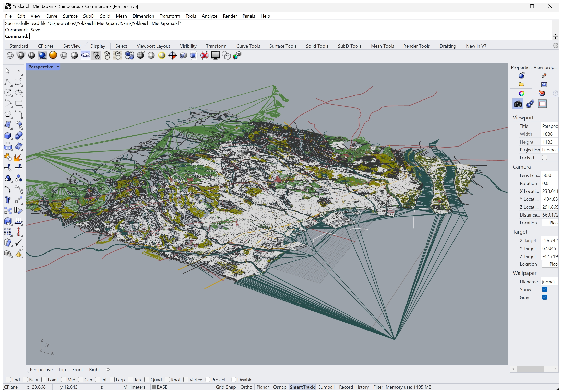
Task: Open the camera view properties icon
Action: (518, 104)
